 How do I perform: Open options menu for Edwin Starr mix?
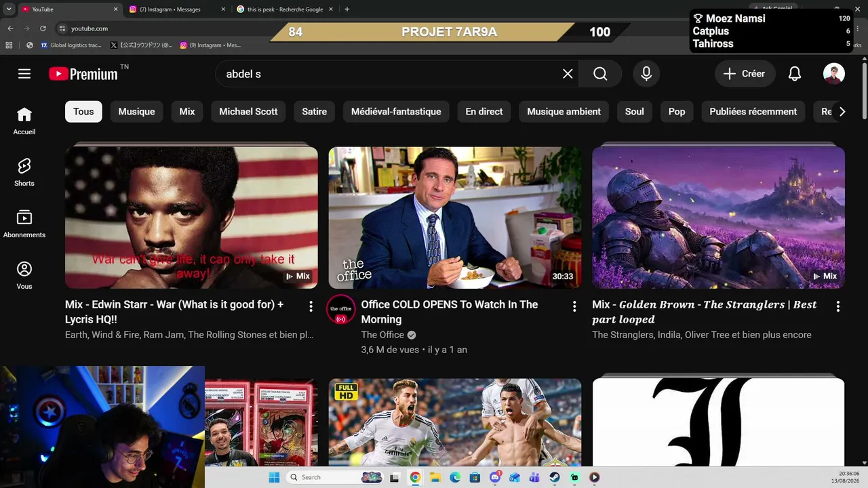[311, 306]
